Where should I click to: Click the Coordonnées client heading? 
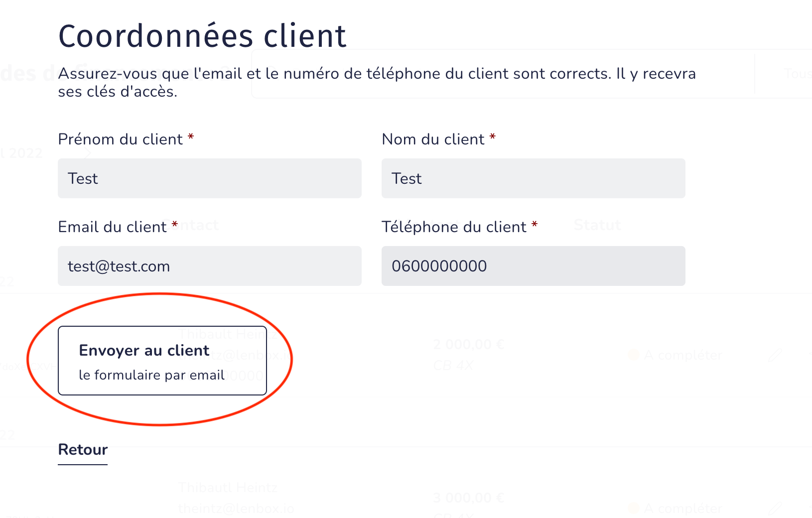(x=202, y=36)
